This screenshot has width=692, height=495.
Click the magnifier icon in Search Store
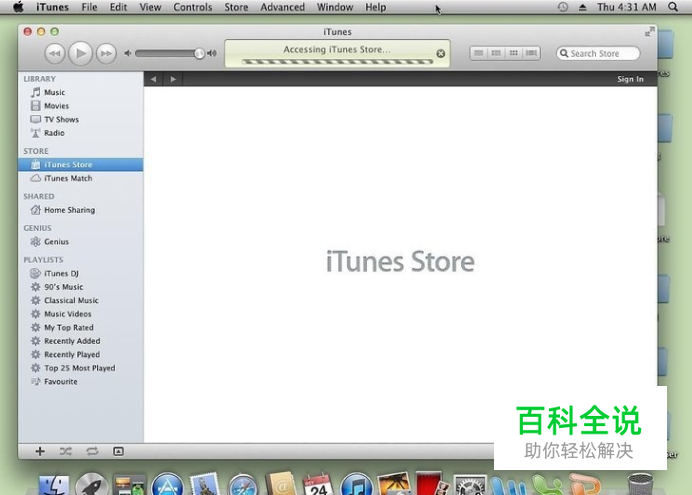[564, 53]
